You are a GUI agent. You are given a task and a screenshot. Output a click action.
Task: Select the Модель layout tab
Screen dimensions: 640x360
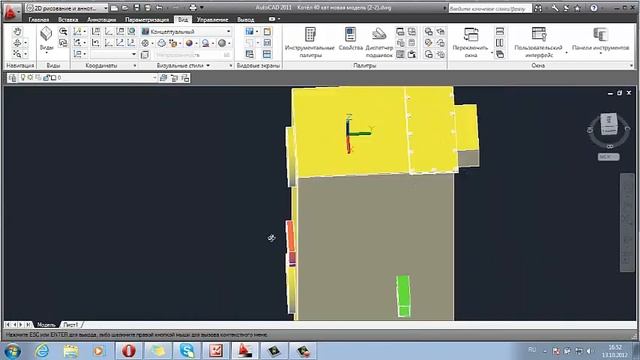46,324
